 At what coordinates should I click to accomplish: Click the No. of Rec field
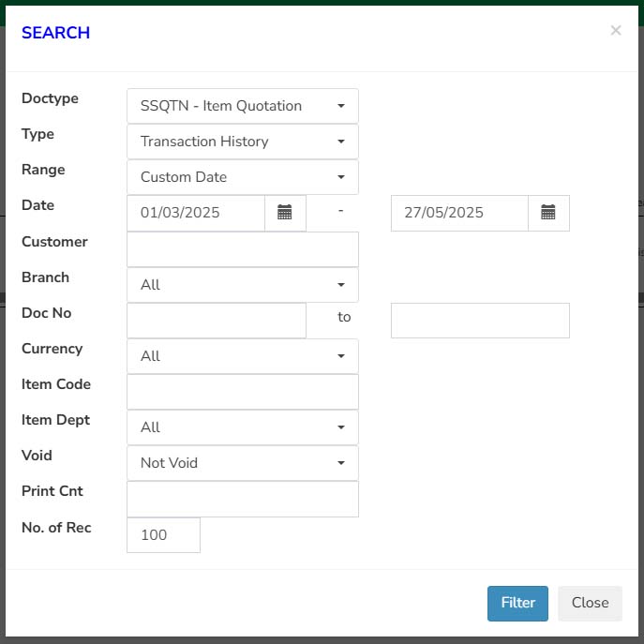click(163, 535)
